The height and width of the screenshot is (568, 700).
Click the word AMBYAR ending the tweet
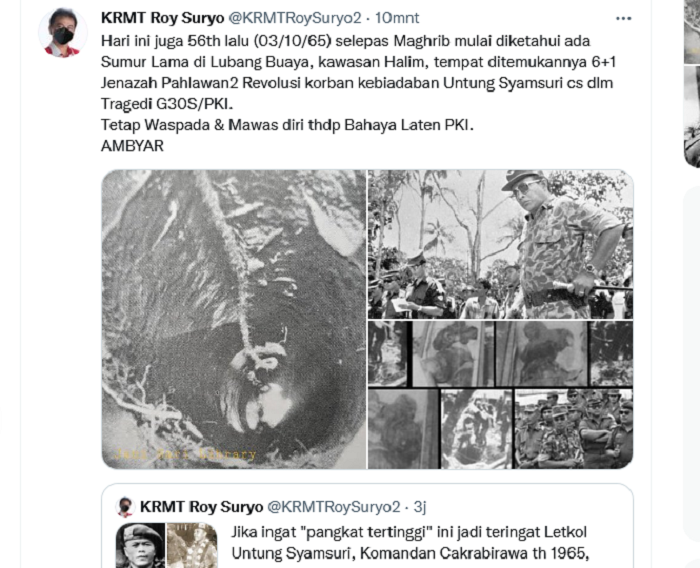click(x=132, y=146)
